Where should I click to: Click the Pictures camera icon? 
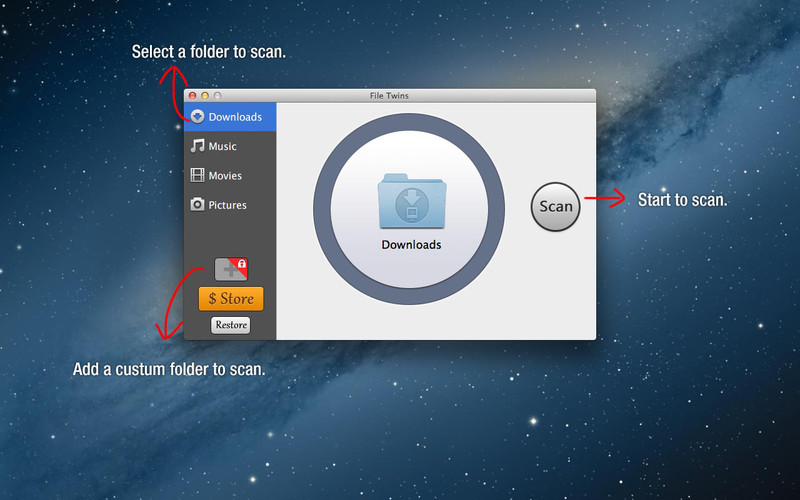(197, 205)
